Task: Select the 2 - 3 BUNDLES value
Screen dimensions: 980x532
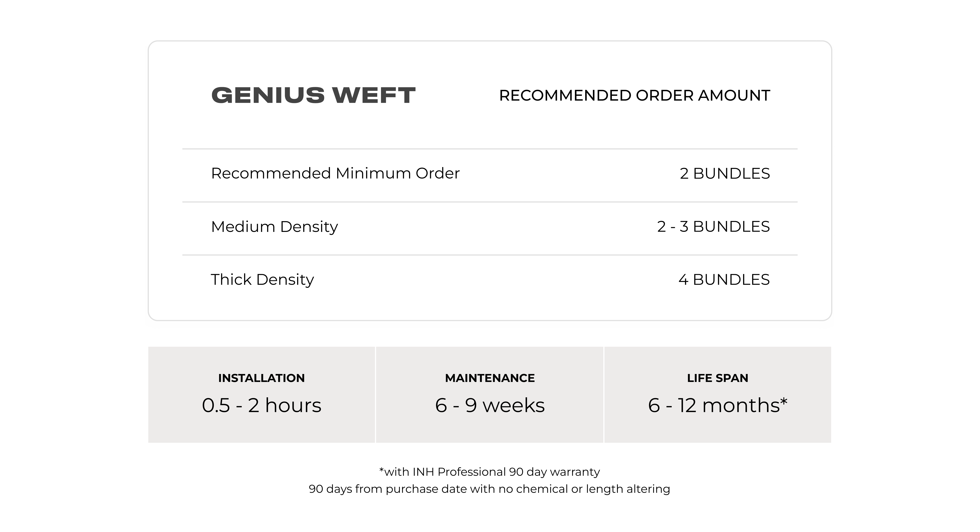Action: (x=713, y=226)
